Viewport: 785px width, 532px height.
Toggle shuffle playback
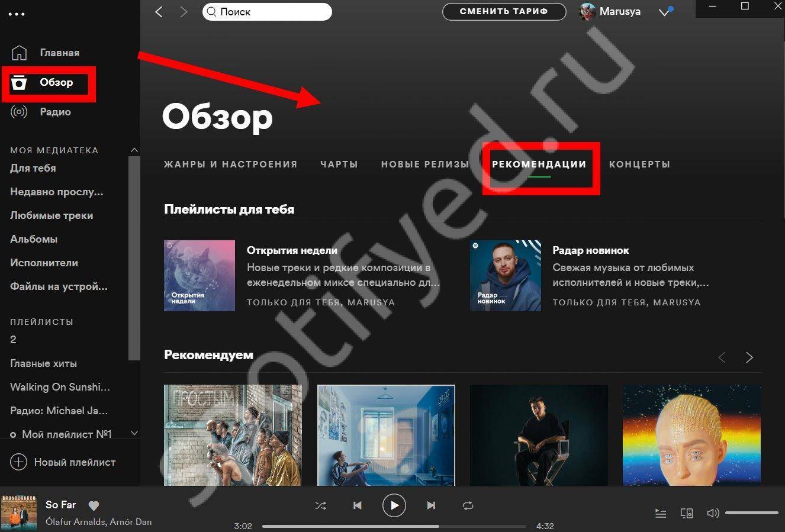[320, 505]
